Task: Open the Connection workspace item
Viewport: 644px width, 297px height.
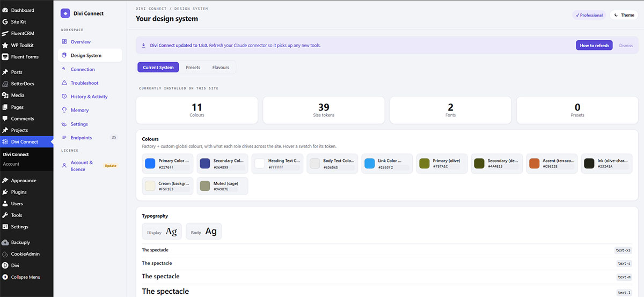Action: click(90, 69)
